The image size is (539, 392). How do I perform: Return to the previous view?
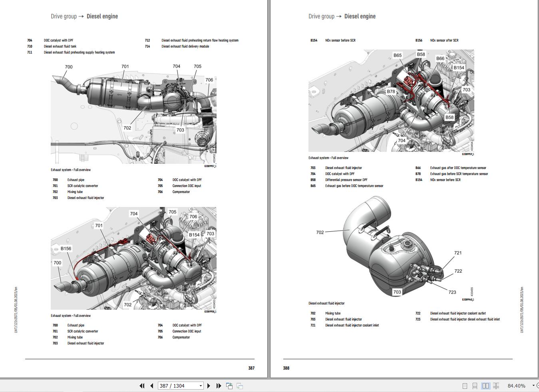(229, 386)
